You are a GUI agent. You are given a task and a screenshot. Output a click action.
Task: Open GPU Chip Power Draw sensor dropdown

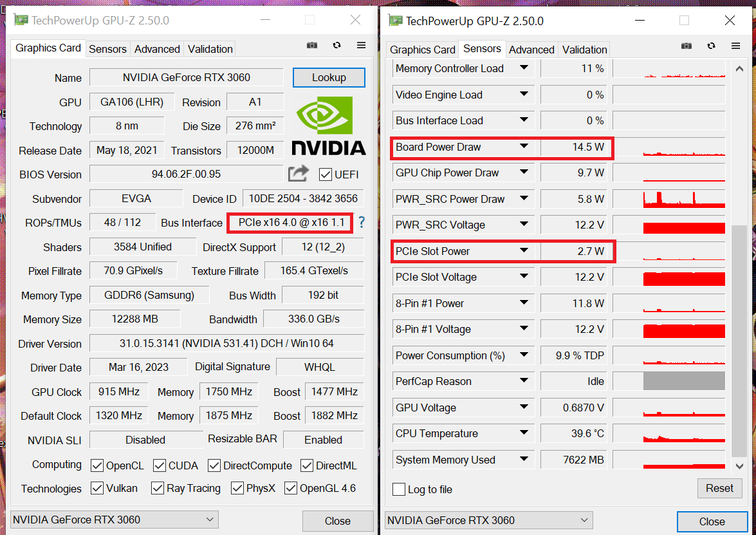point(524,173)
